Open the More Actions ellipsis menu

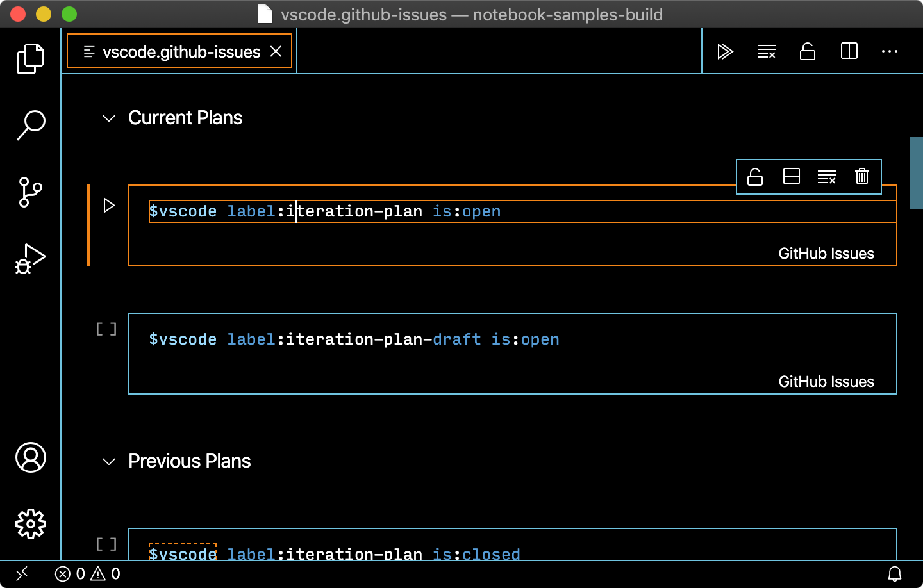(x=890, y=51)
